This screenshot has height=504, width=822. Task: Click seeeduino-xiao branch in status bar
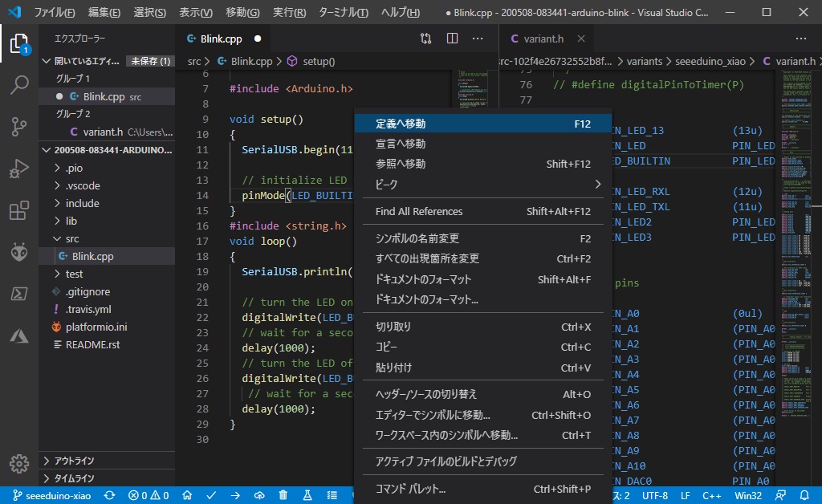(51, 495)
